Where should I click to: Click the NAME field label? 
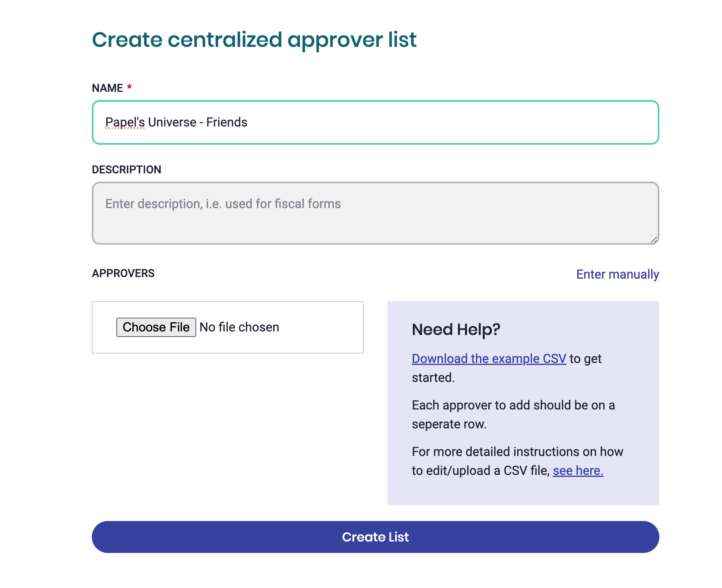[107, 88]
